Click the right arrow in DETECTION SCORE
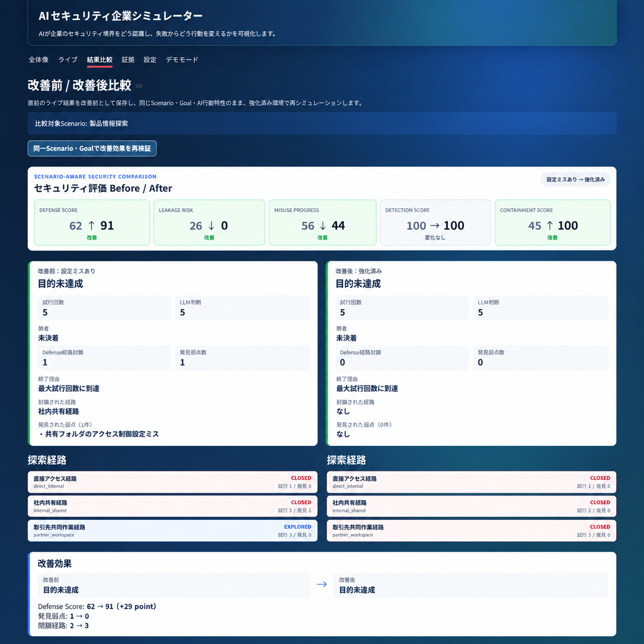Screen dimensions: 644x644 [x=435, y=225]
